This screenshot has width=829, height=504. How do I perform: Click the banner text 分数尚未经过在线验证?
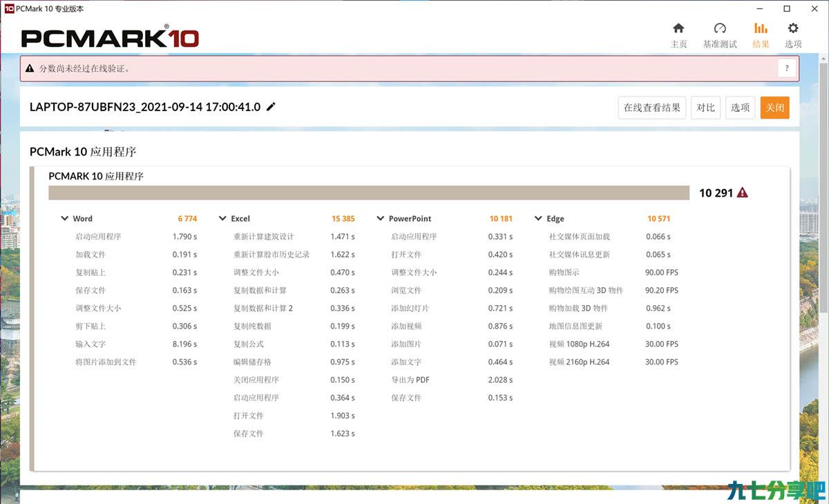85,68
